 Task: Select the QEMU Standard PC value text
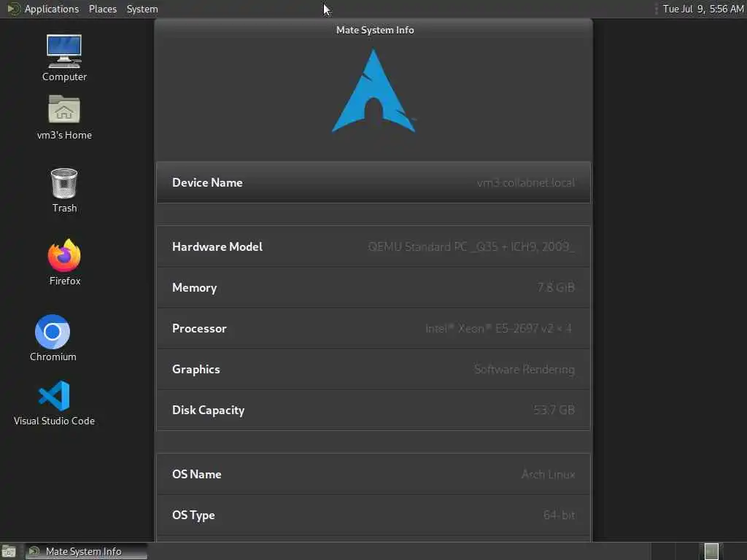click(471, 246)
